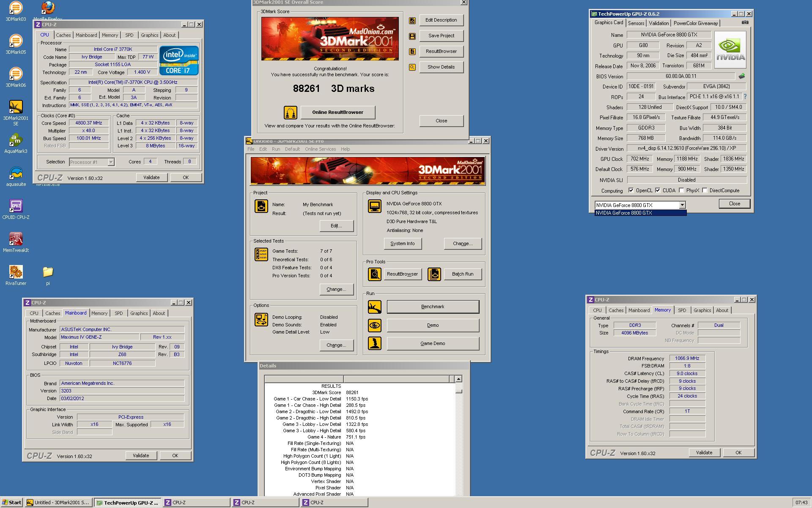The height and width of the screenshot is (508, 812).
Task: Click the Pro Tools ResultBrowser magnifier icon
Action: [x=375, y=274]
